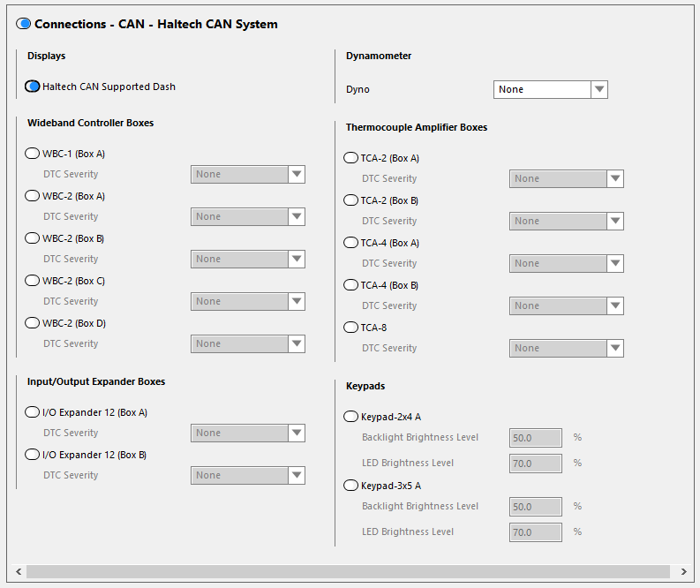This screenshot has height=588, width=700.
Task: Enable WBC-1 (Box A) wideband controller
Action: click(32, 153)
